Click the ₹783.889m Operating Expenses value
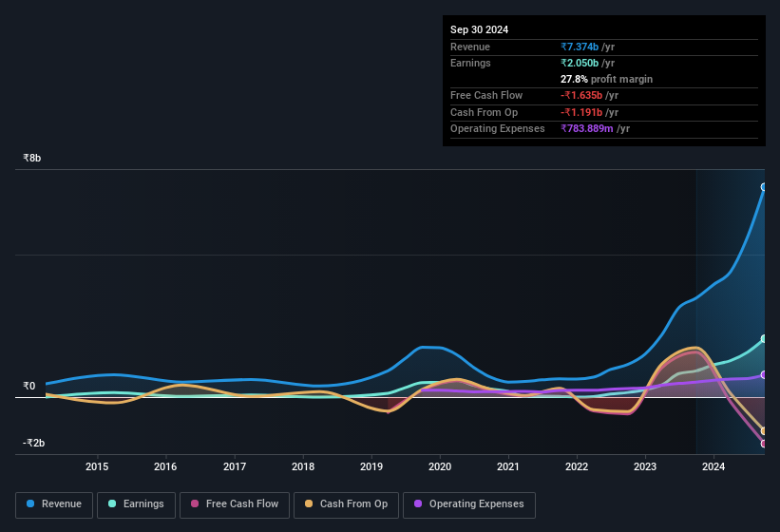The width and height of the screenshot is (780, 532). tap(587, 128)
